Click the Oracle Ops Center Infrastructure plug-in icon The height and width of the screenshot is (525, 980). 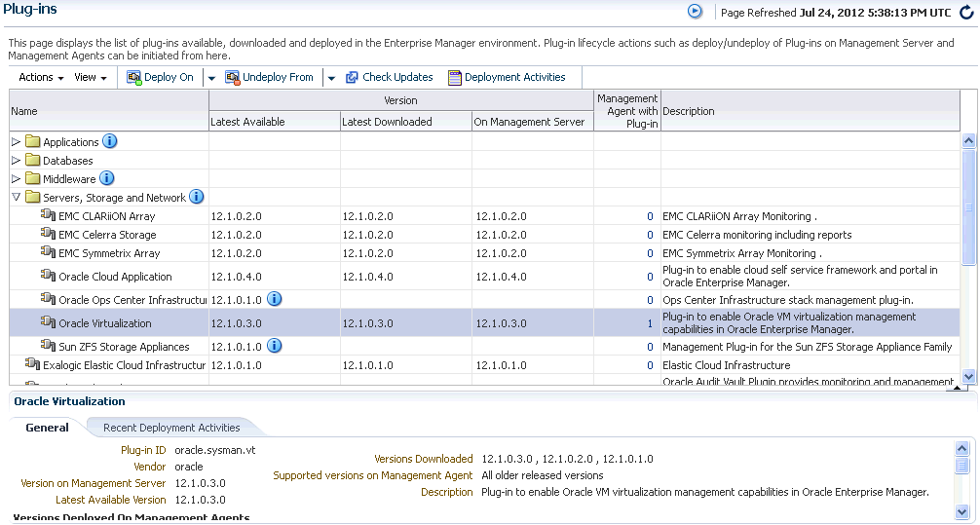pos(48,299)
